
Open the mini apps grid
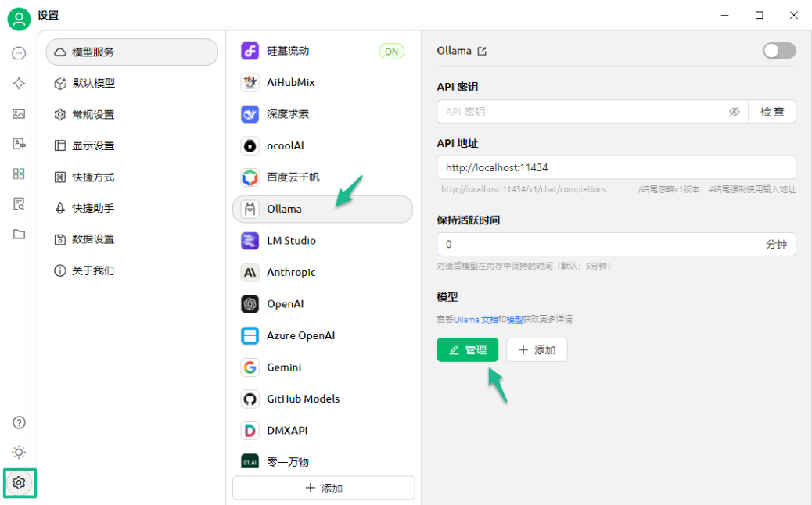tap(19, 174)
